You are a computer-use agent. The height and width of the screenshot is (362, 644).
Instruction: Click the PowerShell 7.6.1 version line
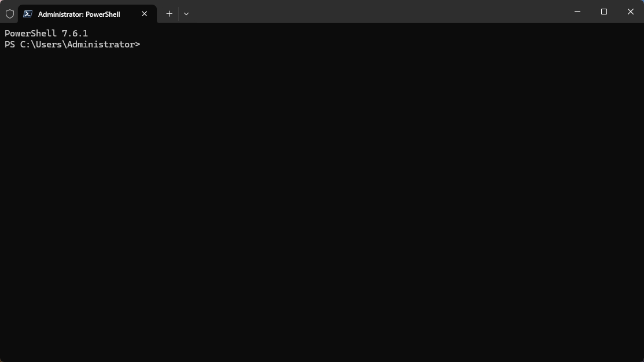pos(46,33)
